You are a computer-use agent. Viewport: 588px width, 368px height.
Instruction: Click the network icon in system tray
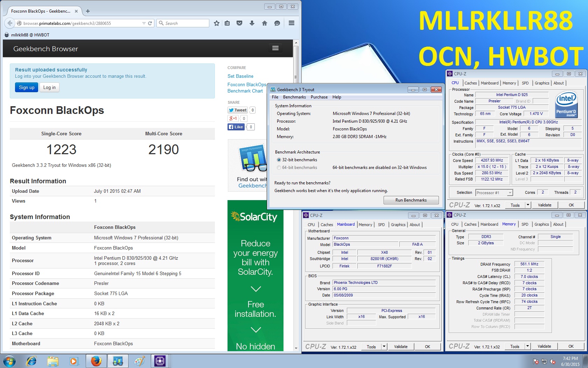click(x=544, y=361)
